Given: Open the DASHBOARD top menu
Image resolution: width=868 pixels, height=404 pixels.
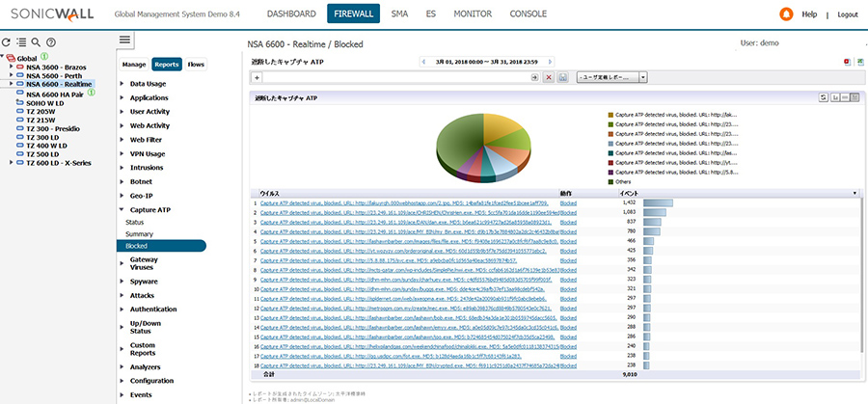Looking at the screenshot, I should pyautogui.click(x=291, y=13).
